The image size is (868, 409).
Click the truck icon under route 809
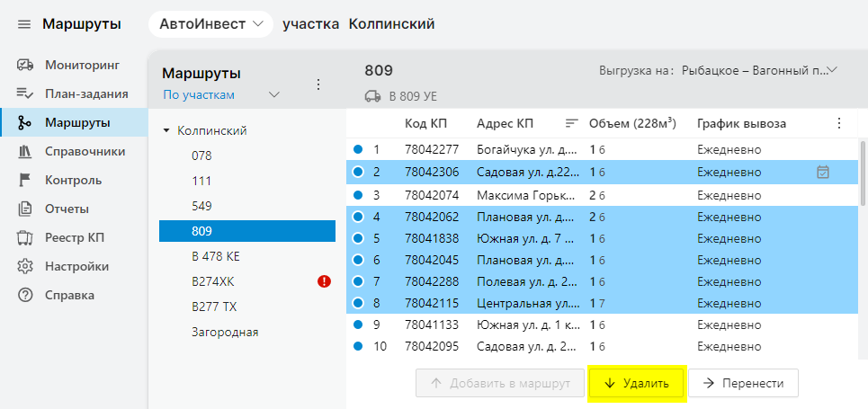point(372,96)
